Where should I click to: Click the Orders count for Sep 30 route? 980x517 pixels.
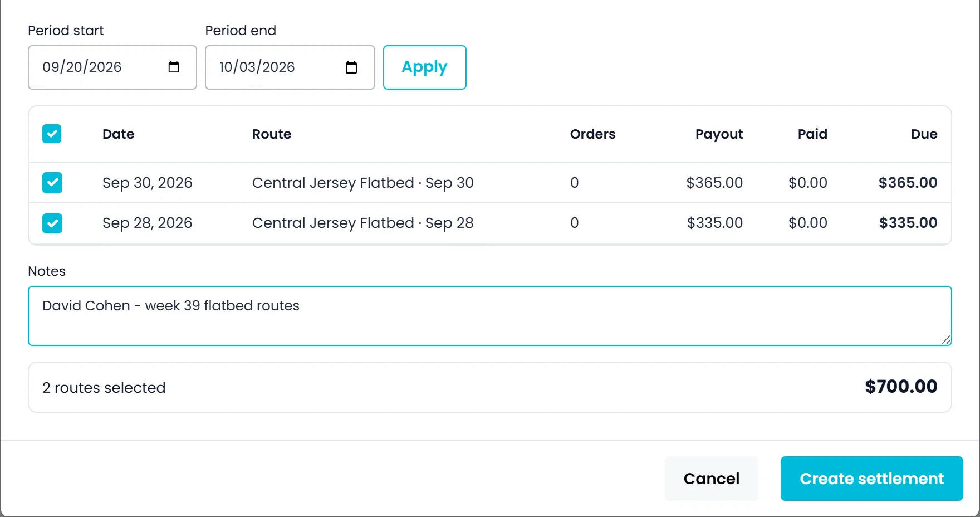click(x=575, y=183)
